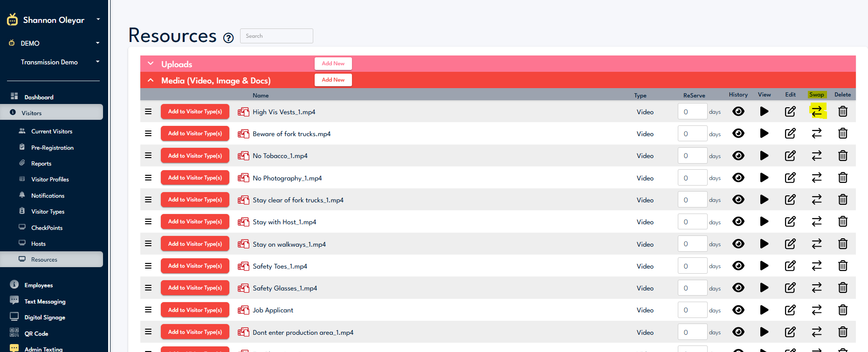Open Text Messaging in sidebar
868x352 pixels.
(45, 302)
